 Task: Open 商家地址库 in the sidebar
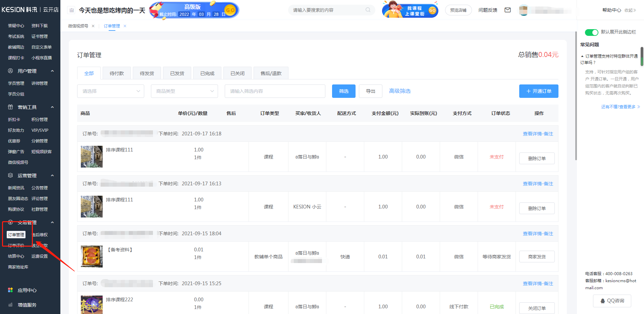click(x=18, y=267)
